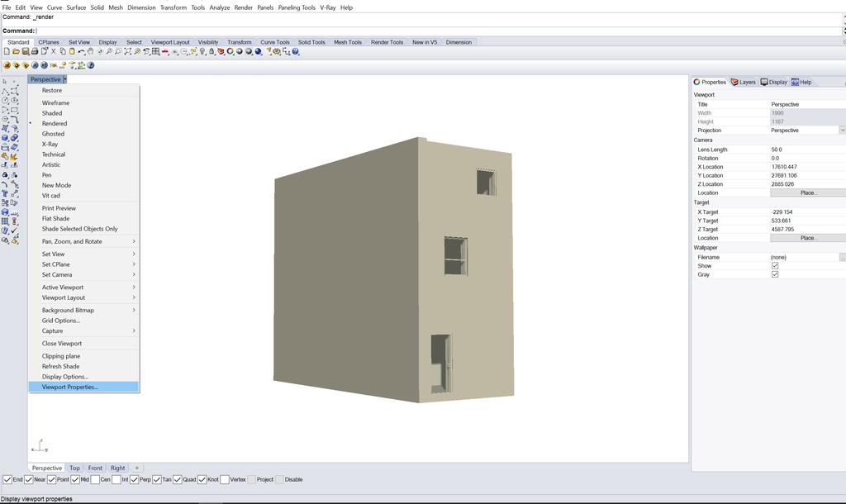The width and height of the screenshot is (846, 504).
Task: Expand the Pan, Zoom, and Rotate submenu
Action: tap(83, 241)
